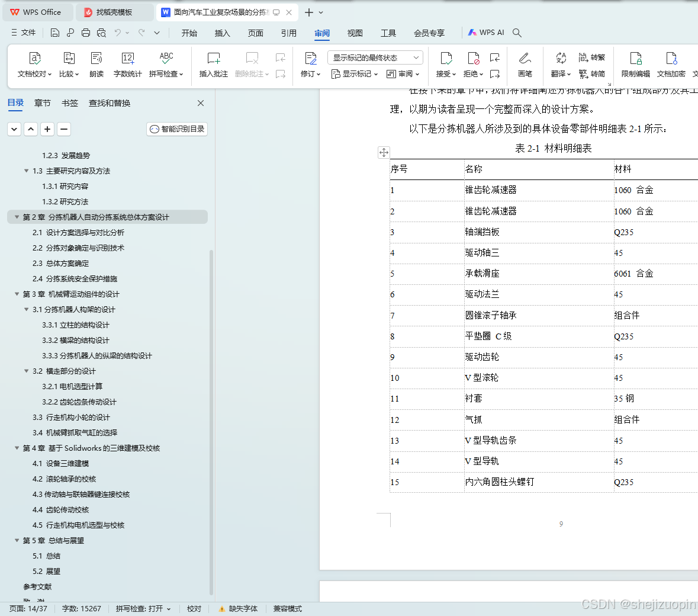Open Print Preview from quick toolbar
Viewport: 698px width, 616px height.
[x=101, y=33]
